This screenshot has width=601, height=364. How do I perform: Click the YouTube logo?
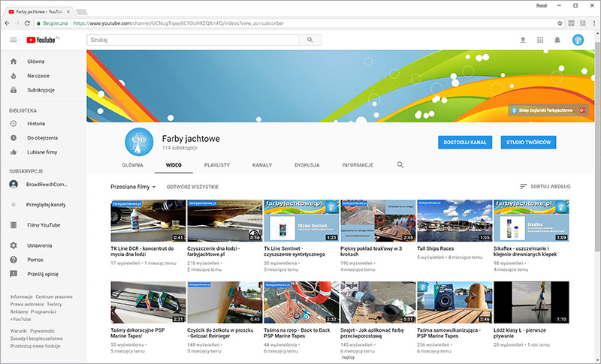point(43,40)
